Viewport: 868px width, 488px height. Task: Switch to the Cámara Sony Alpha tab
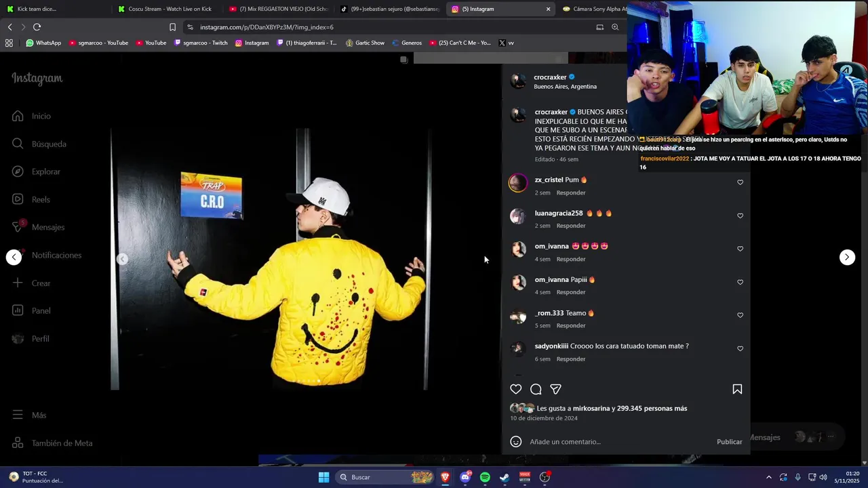[x=595, y=9]
